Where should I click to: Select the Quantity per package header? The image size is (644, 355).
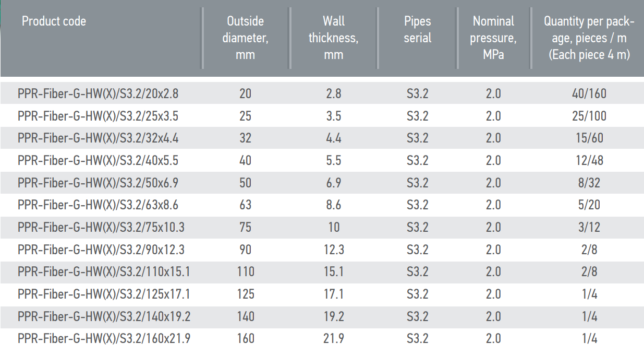coord(589,38)
